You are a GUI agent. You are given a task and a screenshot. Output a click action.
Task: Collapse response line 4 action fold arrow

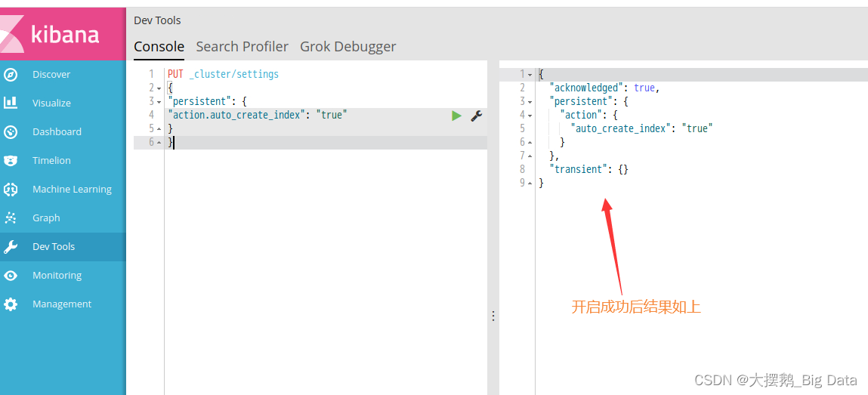530,116
